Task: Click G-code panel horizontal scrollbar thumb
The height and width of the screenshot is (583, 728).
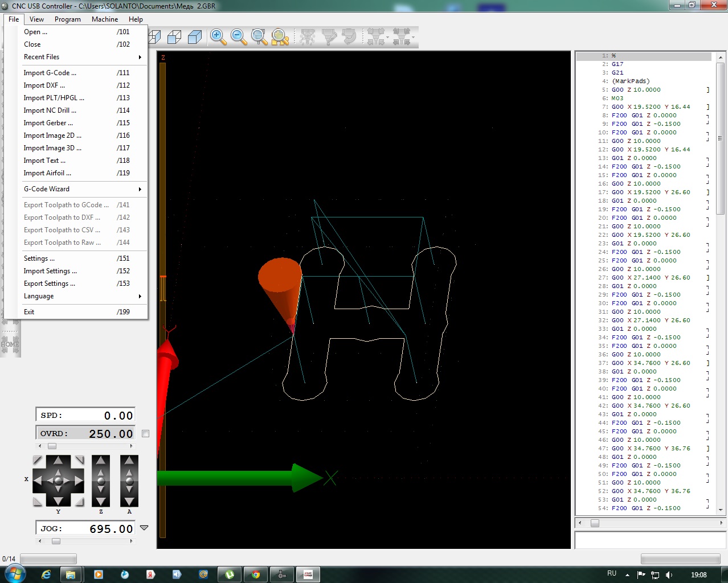Action: pyautogui.click(x=595, y=523)
